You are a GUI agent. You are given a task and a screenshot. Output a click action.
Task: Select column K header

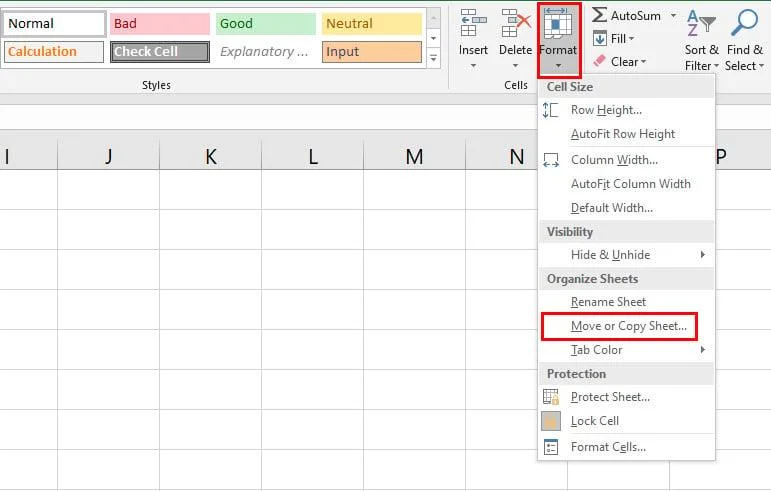click(210, 156)
